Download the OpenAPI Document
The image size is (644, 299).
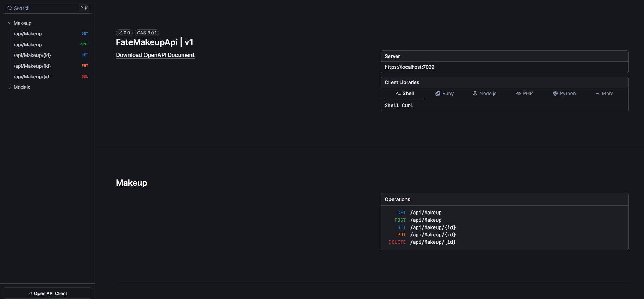click(x=155, y=55)
